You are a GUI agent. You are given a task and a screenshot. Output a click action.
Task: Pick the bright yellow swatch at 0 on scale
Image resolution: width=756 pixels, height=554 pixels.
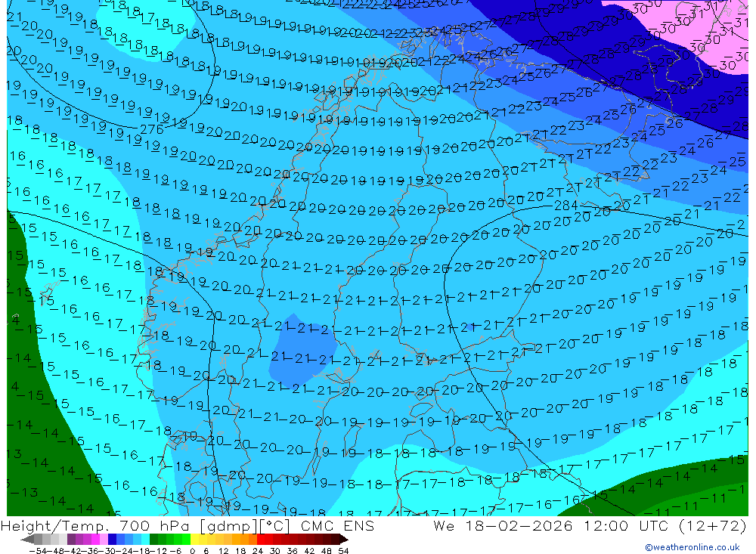pos(195,539)
